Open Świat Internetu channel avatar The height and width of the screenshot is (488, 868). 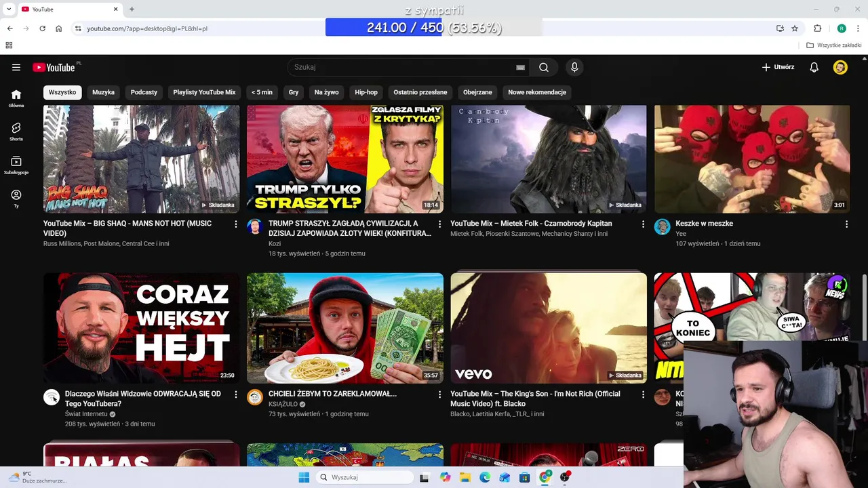point(52,397)
